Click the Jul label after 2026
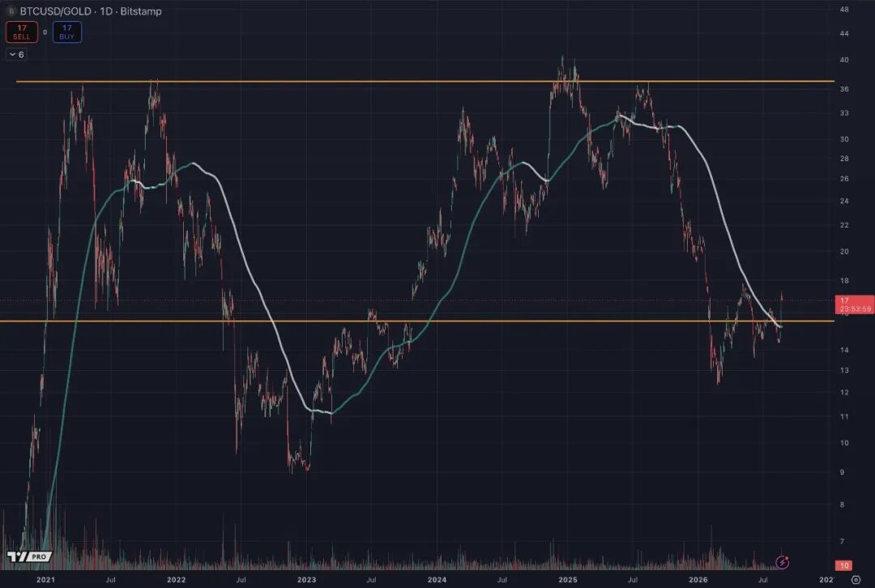The image size is (875, 588). pyautogui.click(x=763, y=580)
